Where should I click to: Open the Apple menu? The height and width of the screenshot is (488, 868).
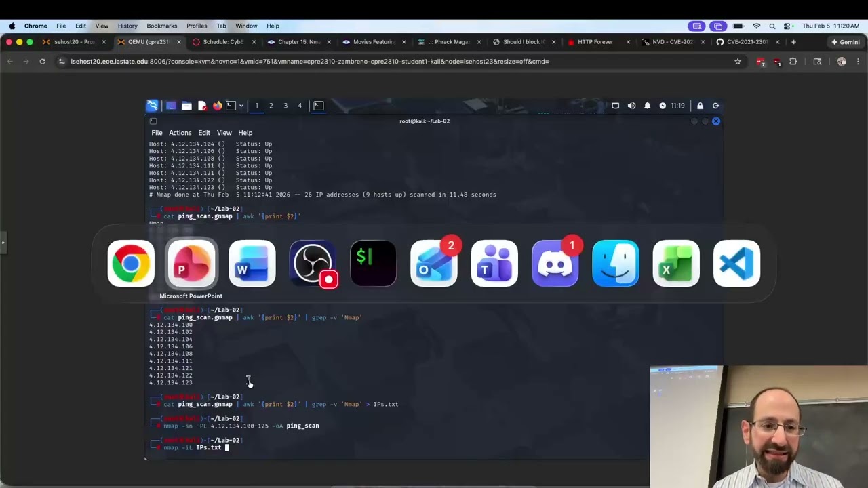[12, 26]
